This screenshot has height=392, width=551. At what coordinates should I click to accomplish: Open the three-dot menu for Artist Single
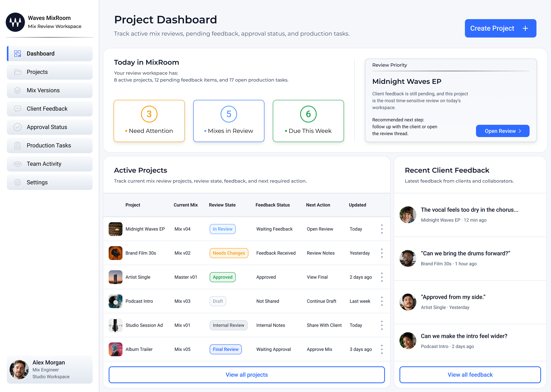[x=382, y=277]
